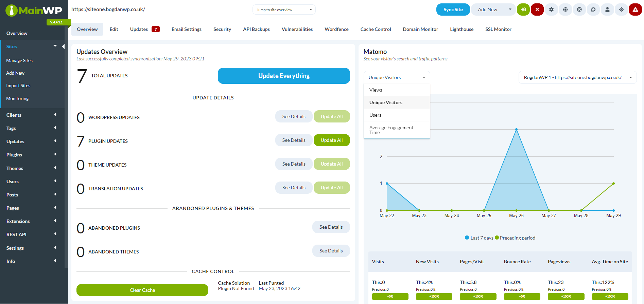See Details for WordPress updates
This screenshot has width=644, height=304.
[294, 116]
